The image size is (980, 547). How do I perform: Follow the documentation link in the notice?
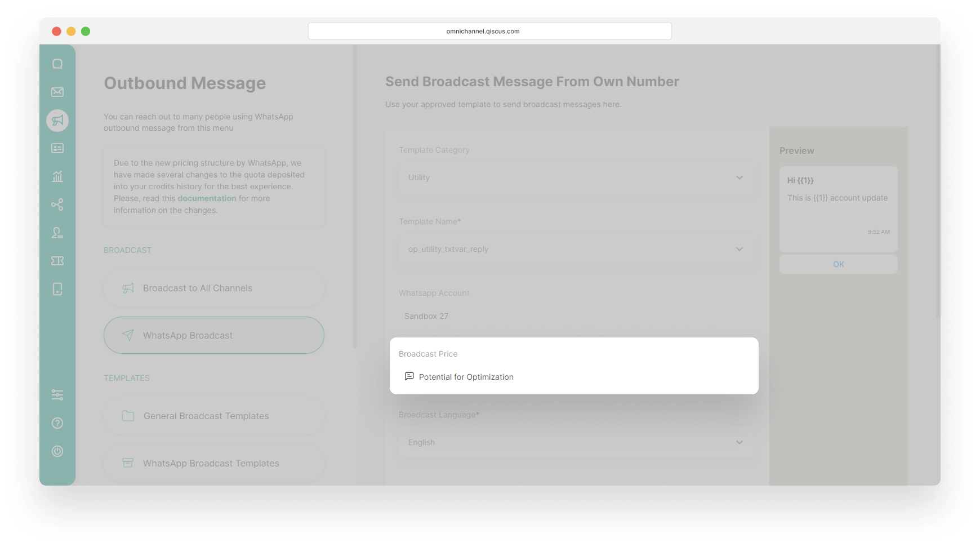(x=207, y=198)
